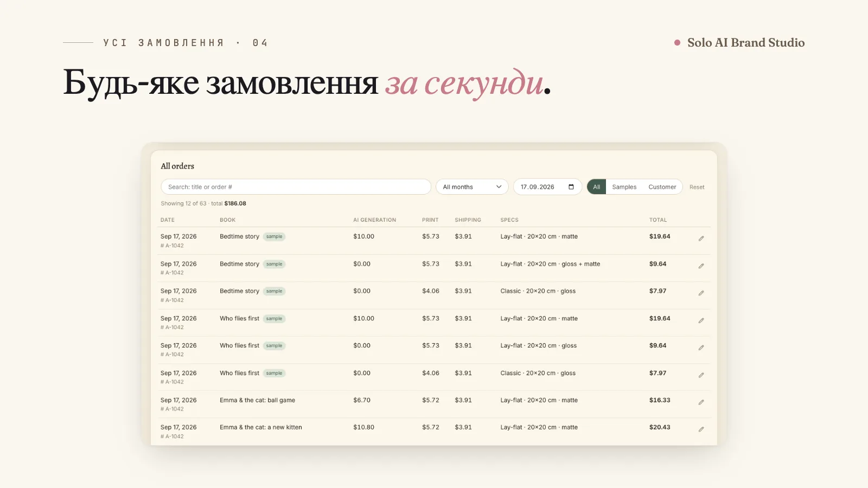Edit the Bedtime story $19.64 order
868x488 pixels.
701,239
